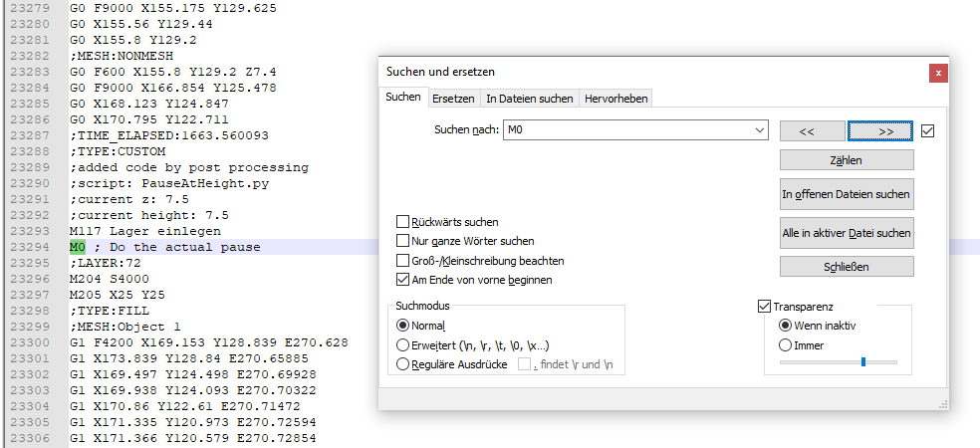Screen dimensions: 980x448
Task: Expand the Suchen nach history dropdown
Action: pyautogui.click(x=760, y=130)
